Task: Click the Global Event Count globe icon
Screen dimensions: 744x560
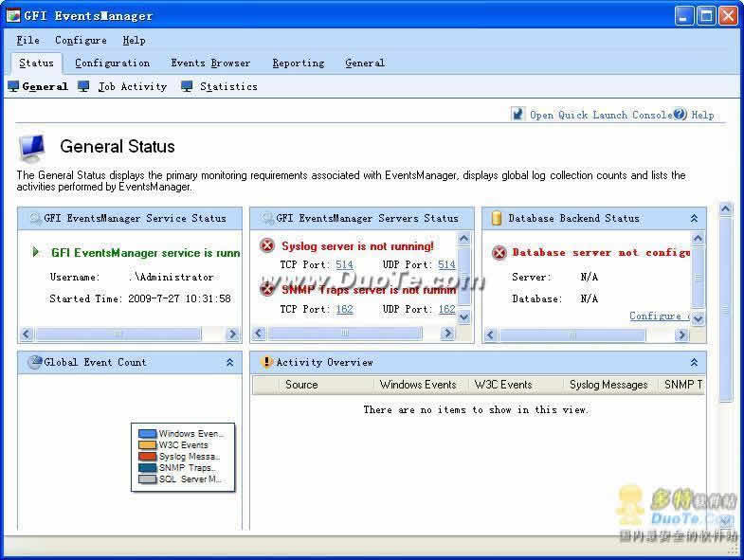Action: 35,362
